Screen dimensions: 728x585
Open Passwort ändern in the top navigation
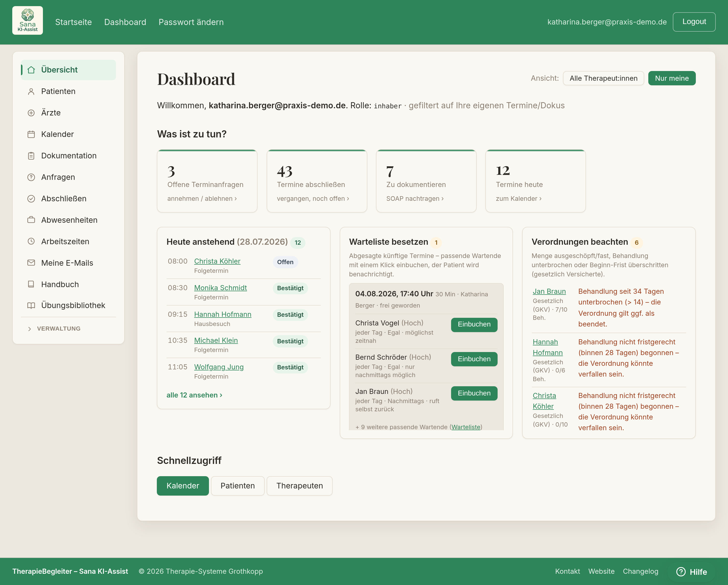pyautogui.click(x=191, y=22)
